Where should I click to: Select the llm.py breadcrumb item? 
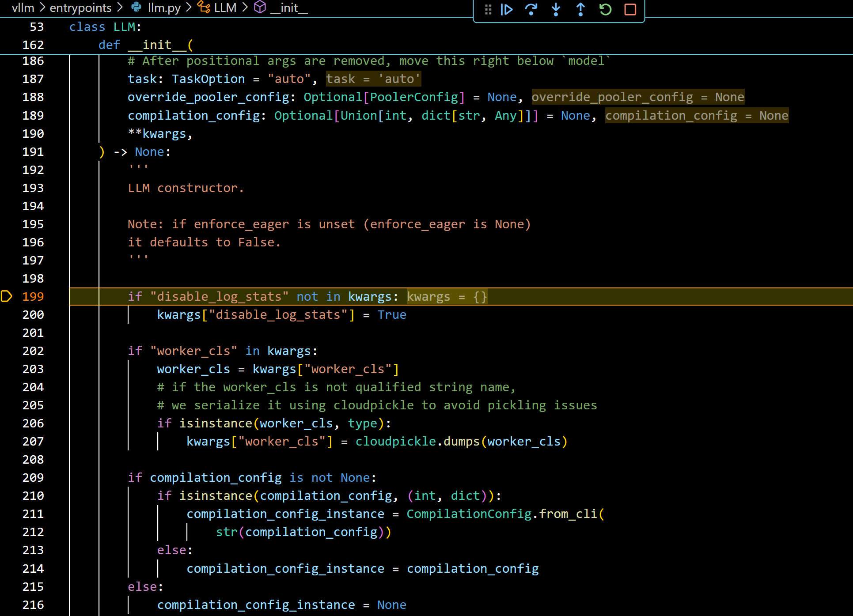point(163,8)
